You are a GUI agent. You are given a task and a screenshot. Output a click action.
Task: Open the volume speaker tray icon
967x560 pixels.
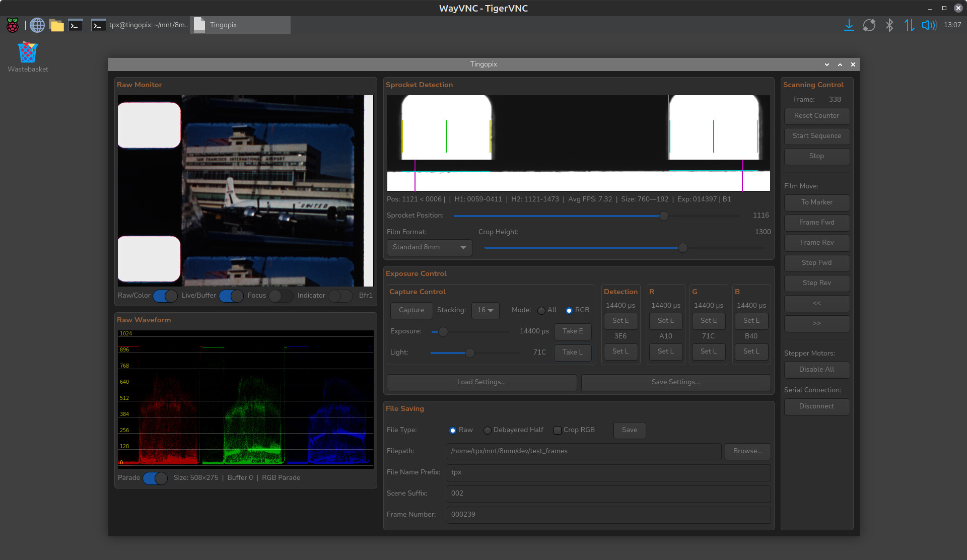point(928,25)
